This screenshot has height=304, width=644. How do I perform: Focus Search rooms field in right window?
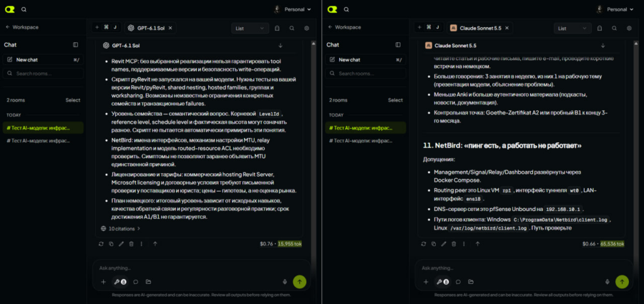coord(365,74)
